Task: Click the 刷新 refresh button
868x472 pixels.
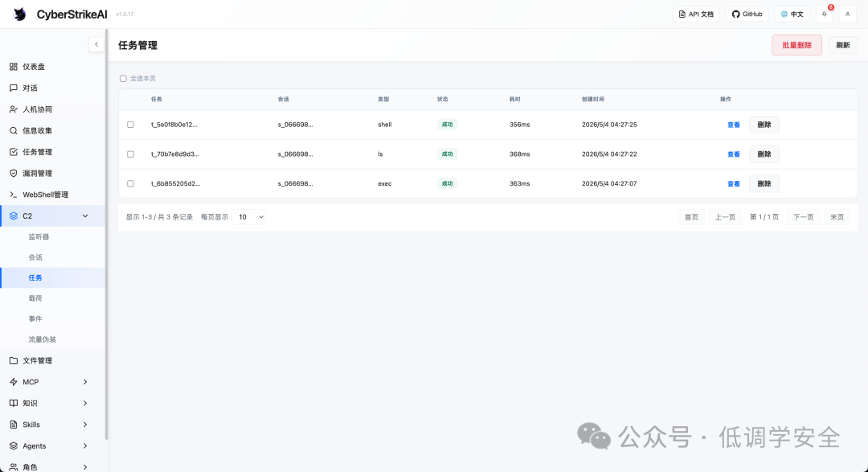Action: pyautogui.click(x=842, y=45)
